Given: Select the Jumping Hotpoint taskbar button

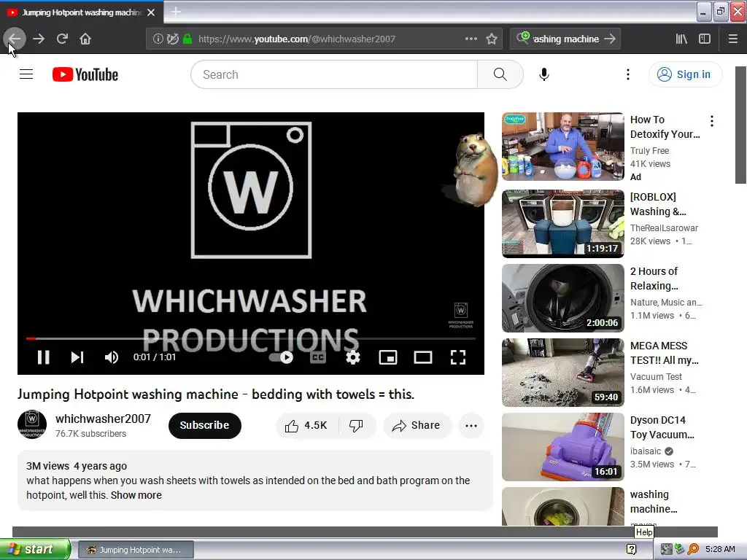Looking at the screenshot, I should pyautogui.click(x=135, y=550).
